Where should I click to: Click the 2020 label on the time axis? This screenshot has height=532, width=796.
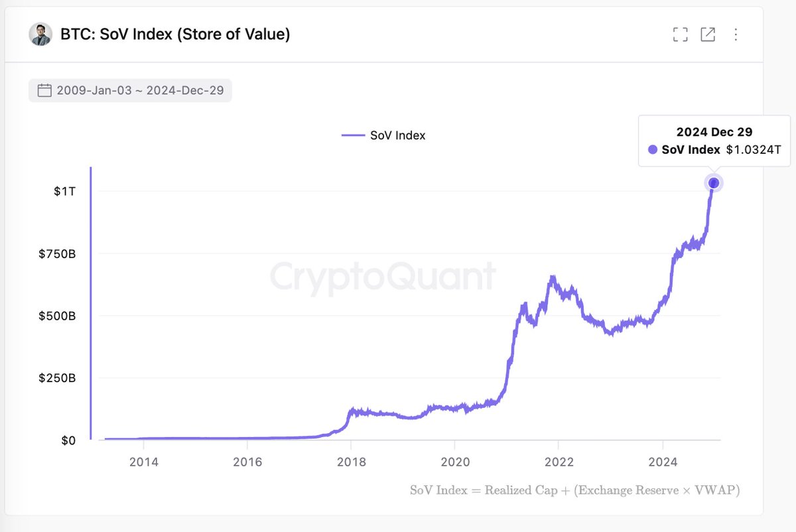[456, 462]
